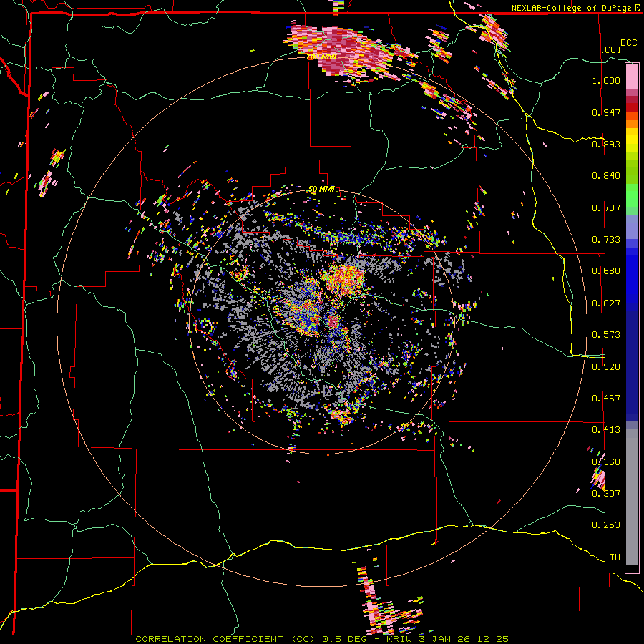This screenshot has height=644, width=644.
Task: Select the 50 NMI range ring label
Action: (x=321, y=190)
